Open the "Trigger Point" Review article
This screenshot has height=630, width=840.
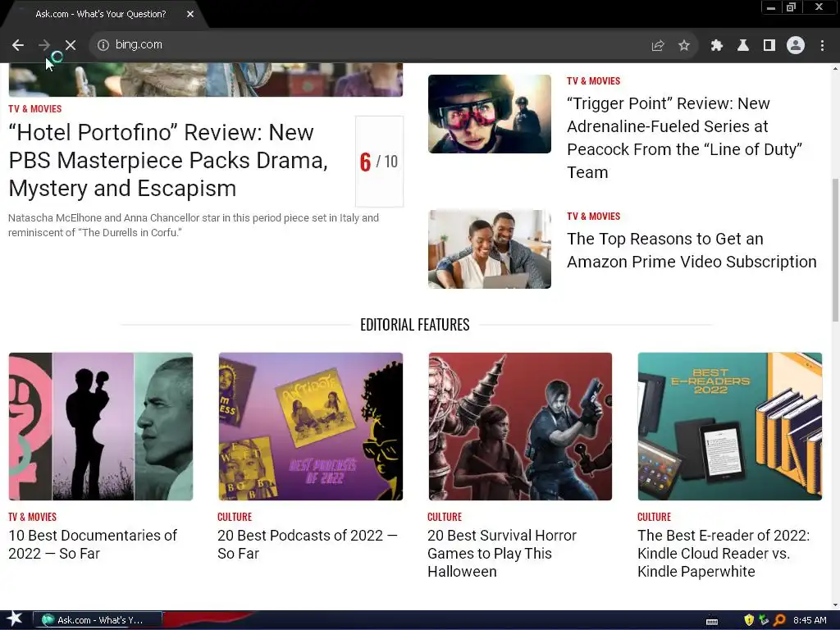(x=685, y=138)
